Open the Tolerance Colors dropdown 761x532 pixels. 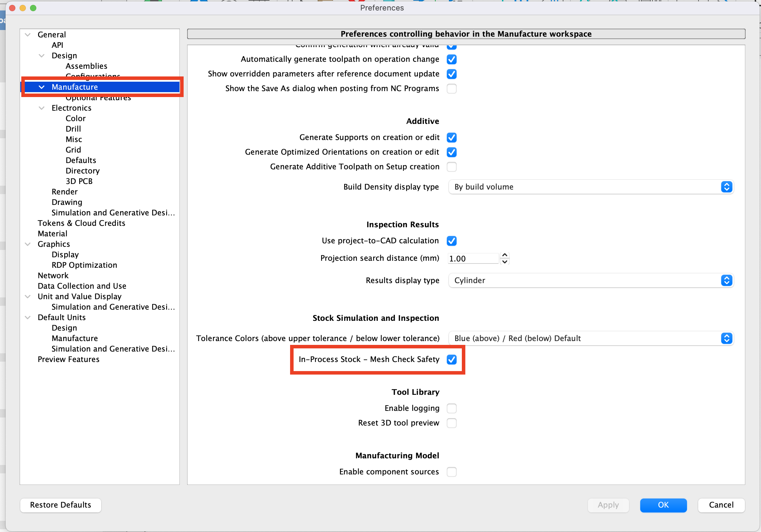click(591, 338)
